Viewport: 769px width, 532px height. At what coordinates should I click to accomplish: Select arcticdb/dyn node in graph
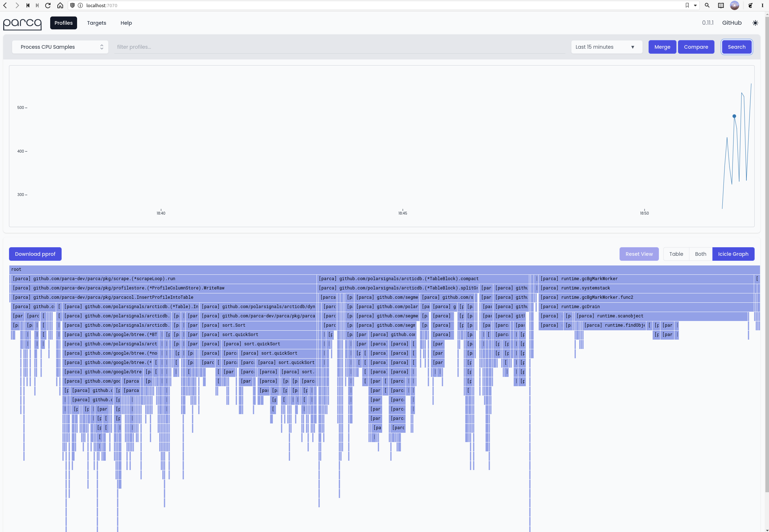click(x=258, y=307)
